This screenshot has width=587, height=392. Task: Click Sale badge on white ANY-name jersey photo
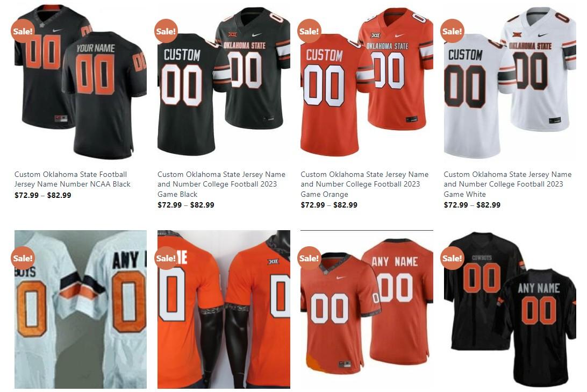click(23, 258)
